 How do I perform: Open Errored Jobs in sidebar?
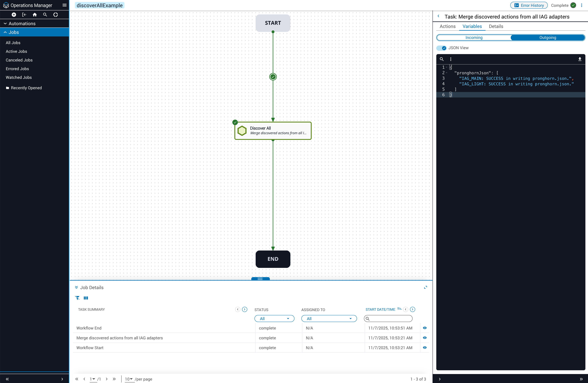17,69
